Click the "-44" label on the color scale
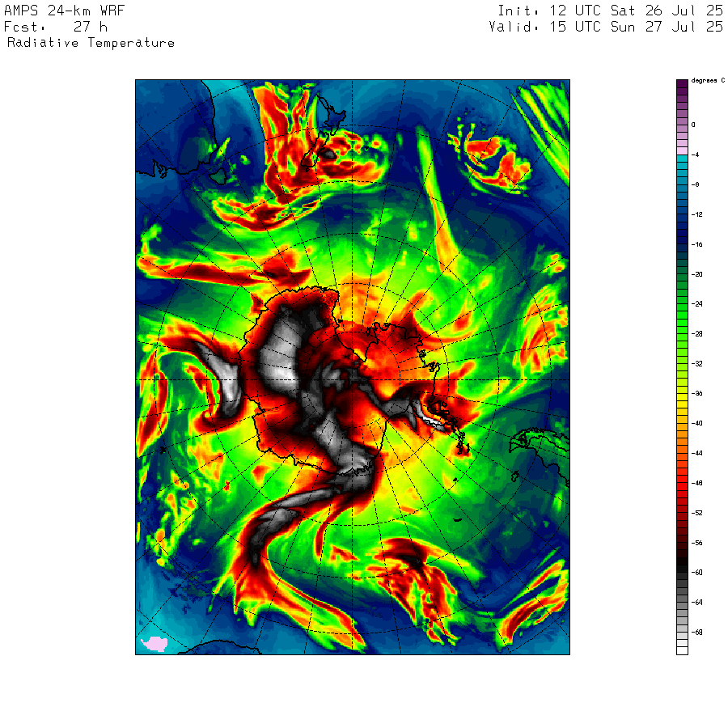728x728 pixels. 697,453
